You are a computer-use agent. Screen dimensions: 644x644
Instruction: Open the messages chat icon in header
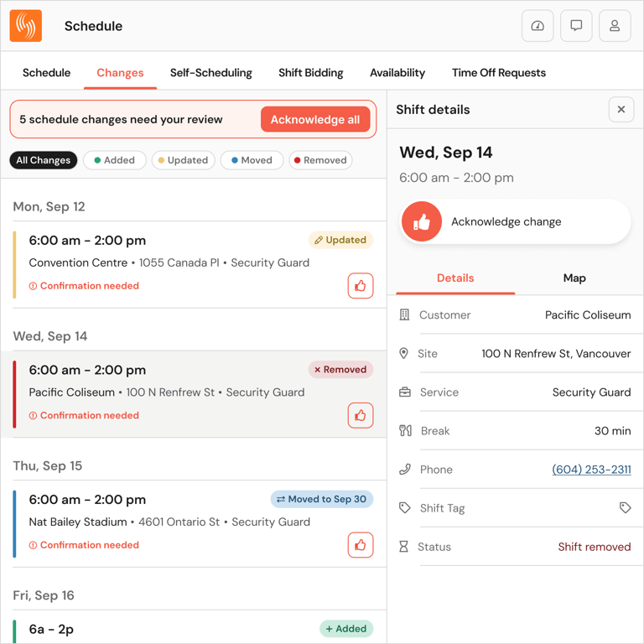[576, 26]
